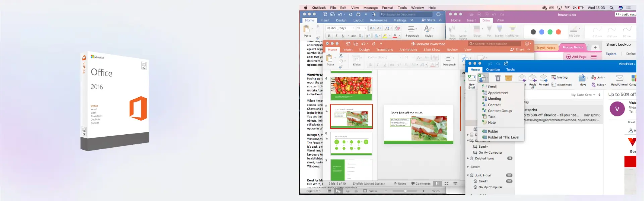The width and height of the screenshot is (644, 201).
Task: Click the Spotlight search icon in menu bar
Action: point(611,8)
